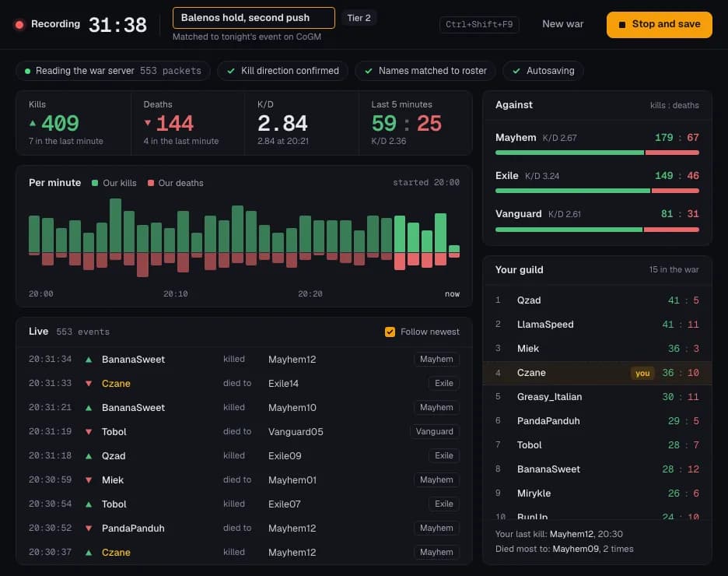This screenshot has height=576, width=728.
Task: Click Exile's kills-deaths progress bar
Action: point(597,191)
